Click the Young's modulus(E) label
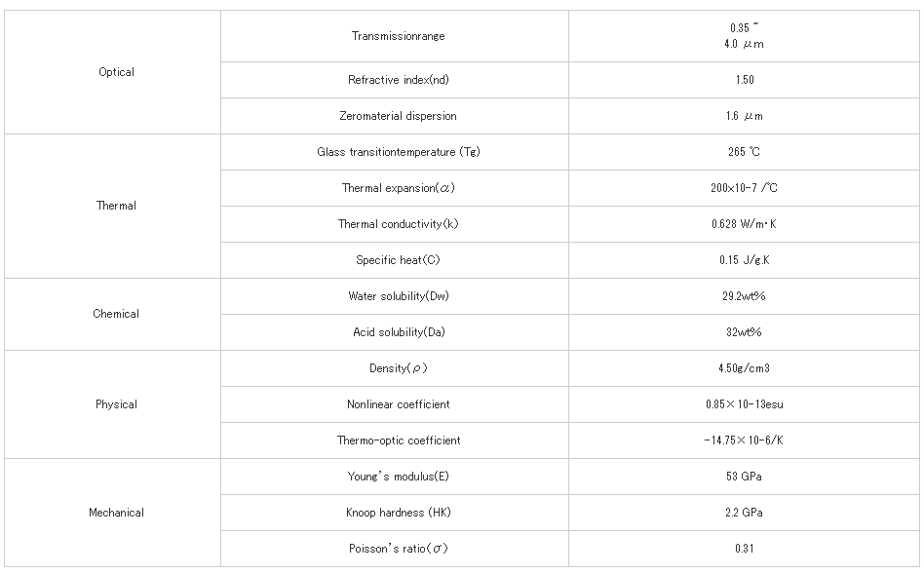The width and height of the screenshot is (924, 574). (x=398, y=477)
